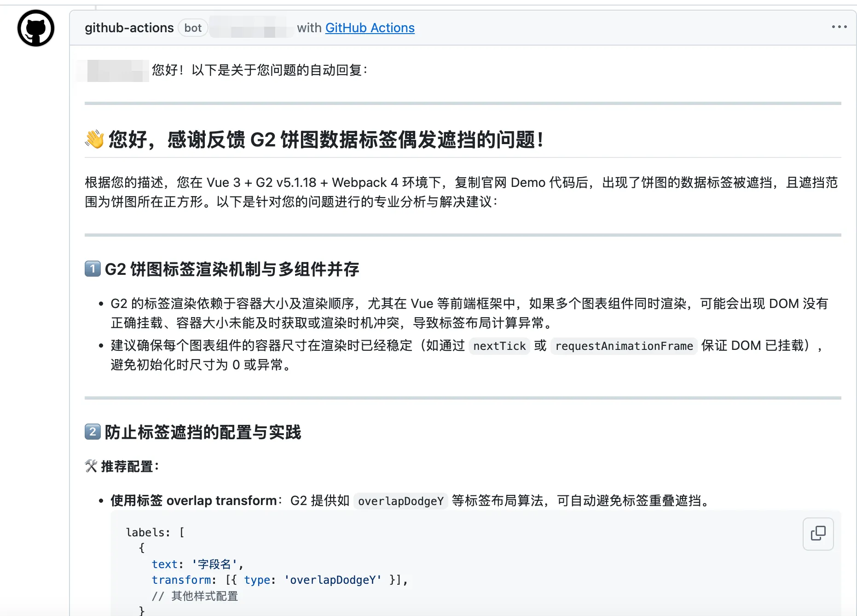Click the hammer and wrench emoji
Viewport: 857px width, 616px height.
[x=91, y=466]
